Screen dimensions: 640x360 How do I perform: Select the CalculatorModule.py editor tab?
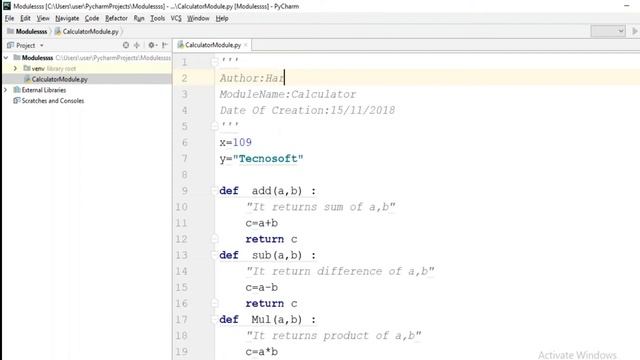pos(213,45)
